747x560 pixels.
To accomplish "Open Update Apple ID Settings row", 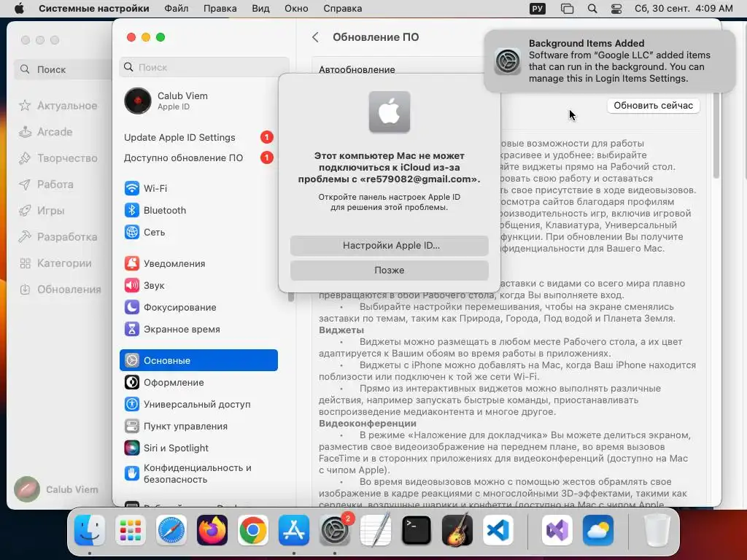I will pyautogui.click(x=198, y=138).
